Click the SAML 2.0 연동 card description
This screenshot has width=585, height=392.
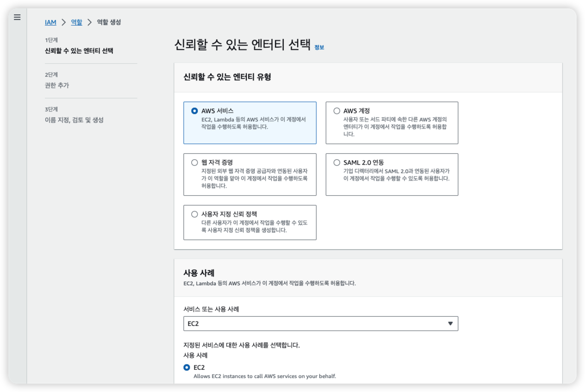coord(396,175)
